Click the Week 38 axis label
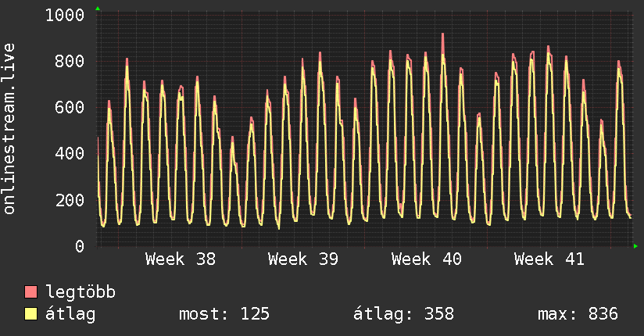644x336 pixels. tap(181, 259)
